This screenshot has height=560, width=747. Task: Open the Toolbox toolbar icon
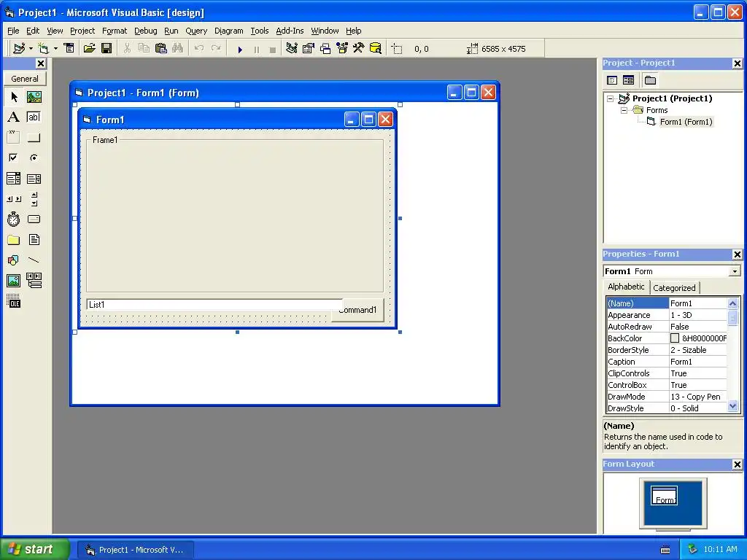point(359,48)
